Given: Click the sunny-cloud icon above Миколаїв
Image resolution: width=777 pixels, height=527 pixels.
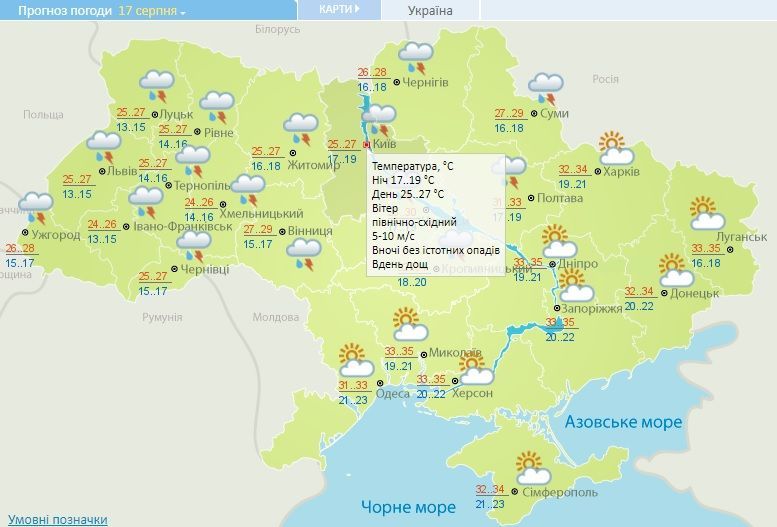Looking at the screenshot, I should click(x=410, y=324).
